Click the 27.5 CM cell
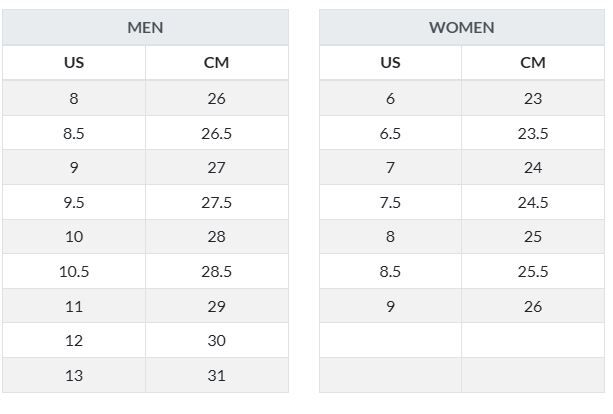 216,202
